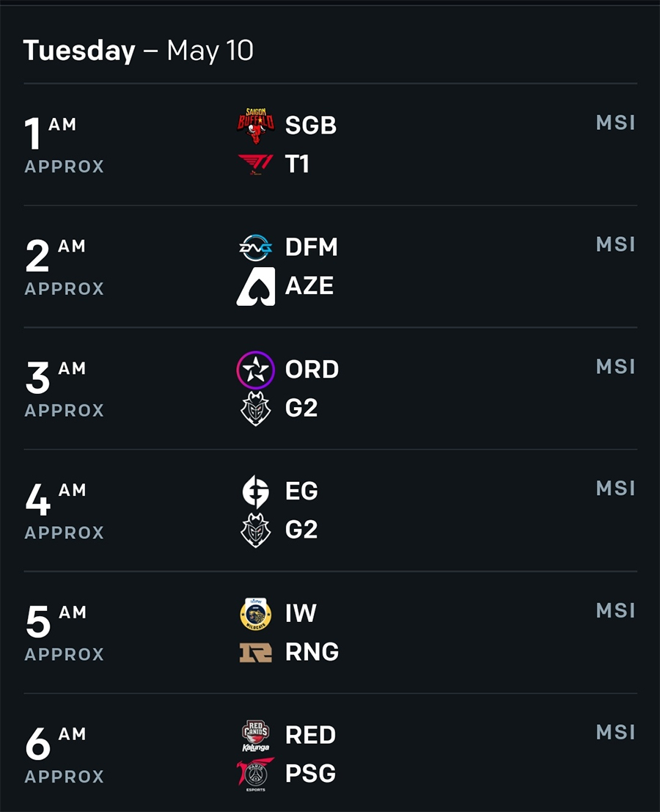The width and height of the screenshot is (660, 812).
Task: Open the MSI link for the SGB vs T1 match
Action: tap(615, 122)
